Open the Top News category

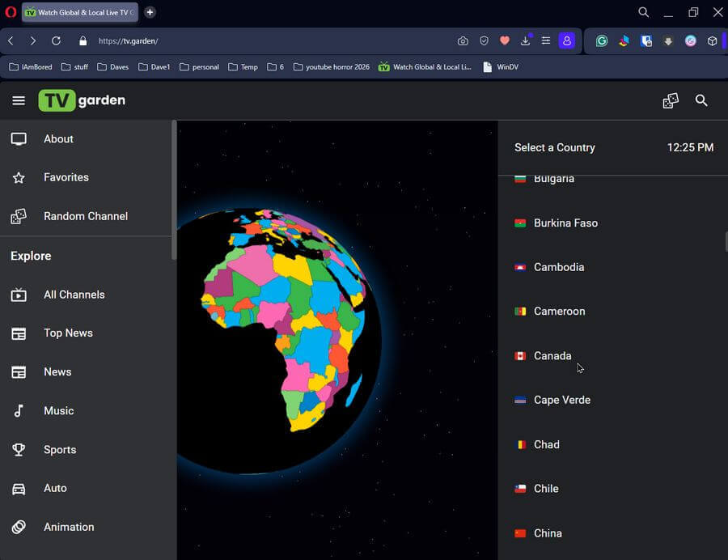point(68,333)
